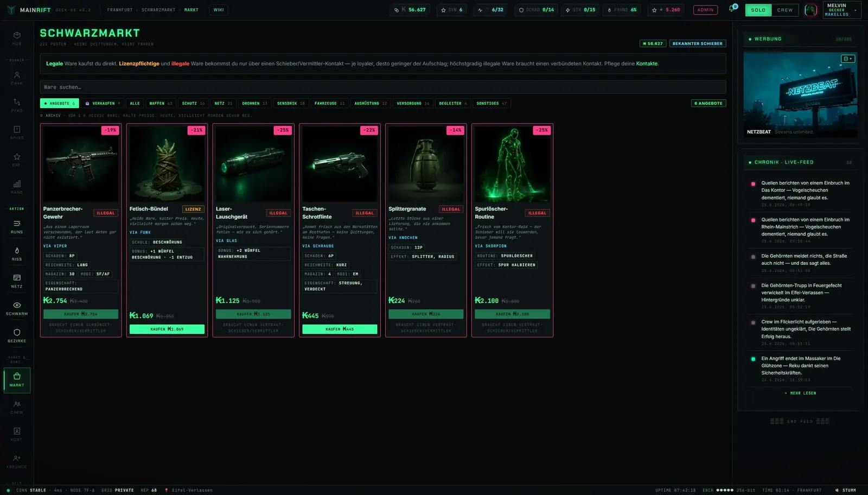Expand the feed with Mehr Lesen
The width and height of the screenshot is (868, 495).
(800, 393)
